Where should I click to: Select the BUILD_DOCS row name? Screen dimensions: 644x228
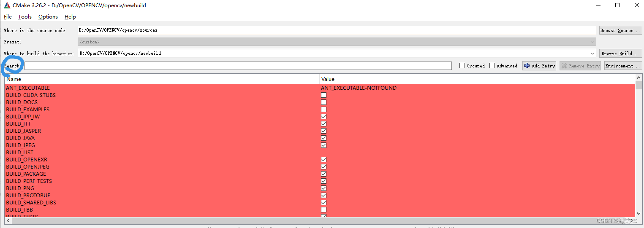click(22, 102)
